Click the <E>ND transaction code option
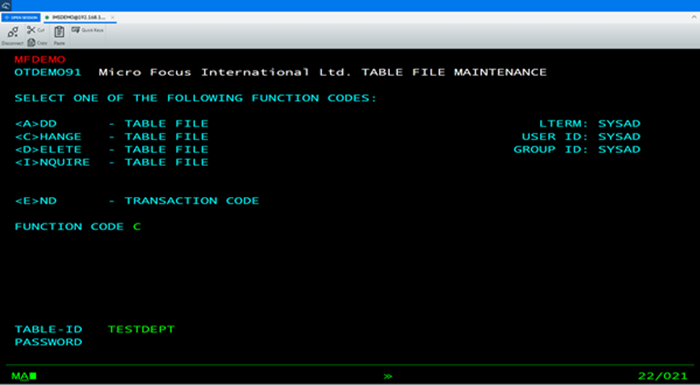The height and width of the screenshot is (385, 700). 137,201
